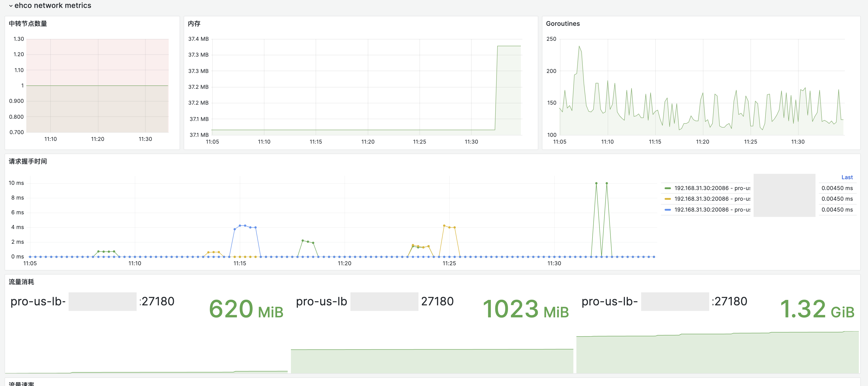Toggle the green 192.168.31.30:20086 legend series
Screen dimensions: 868x386
(x=712, y=188)
